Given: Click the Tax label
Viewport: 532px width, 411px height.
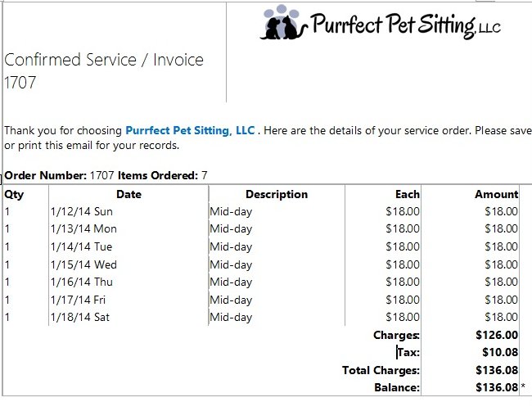Looking at the screenshot, I should [x=408, y=352].
